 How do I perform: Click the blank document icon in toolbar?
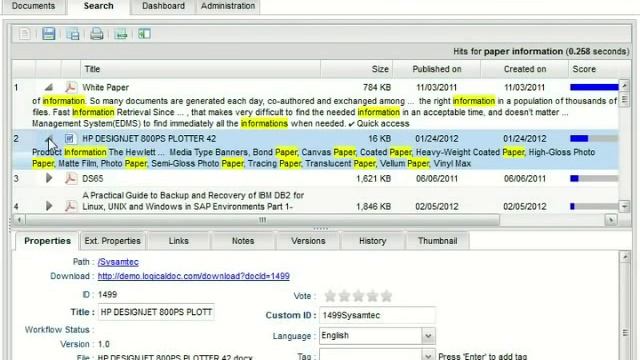pos(25,34)
